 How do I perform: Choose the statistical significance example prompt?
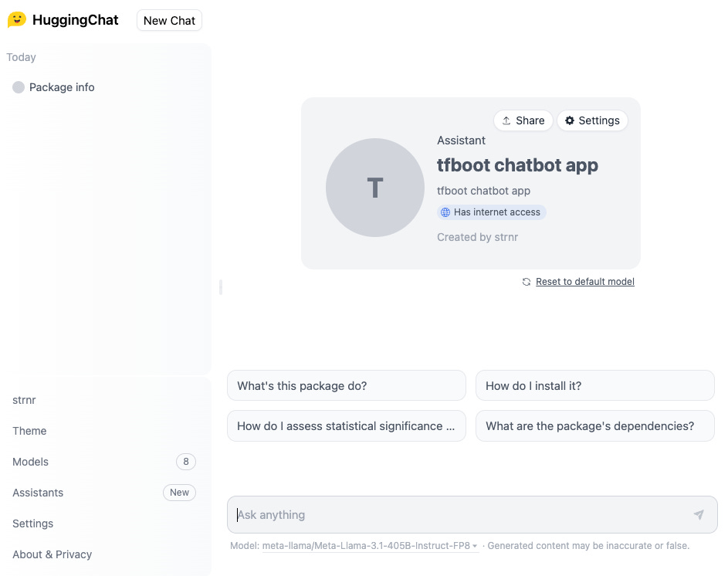[347, 426]
